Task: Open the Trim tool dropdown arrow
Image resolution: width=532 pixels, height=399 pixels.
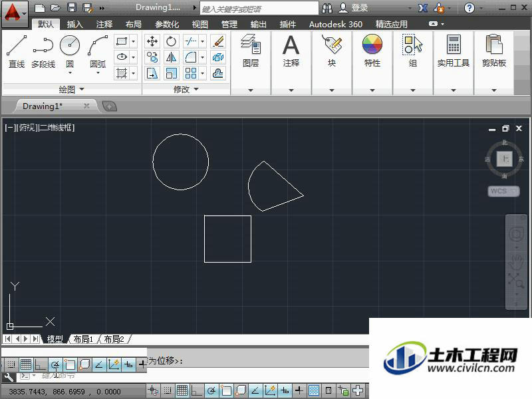Action: point(203,41)
